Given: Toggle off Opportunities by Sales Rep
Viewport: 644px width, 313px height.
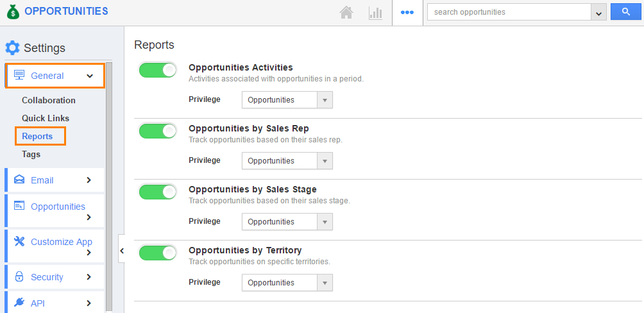Looking at the screenshot, I should [x=158, y=131].
